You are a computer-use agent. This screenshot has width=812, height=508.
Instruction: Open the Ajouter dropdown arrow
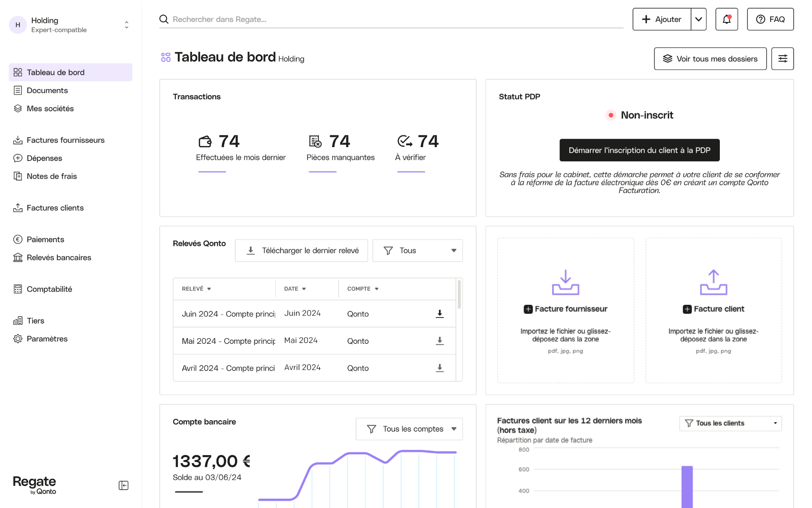coord(698,19)
